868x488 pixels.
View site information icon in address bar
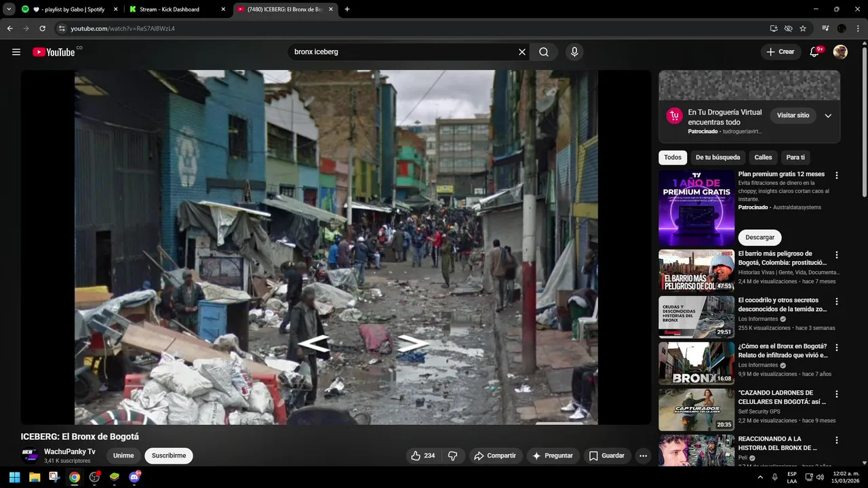(x=62, y=28)
